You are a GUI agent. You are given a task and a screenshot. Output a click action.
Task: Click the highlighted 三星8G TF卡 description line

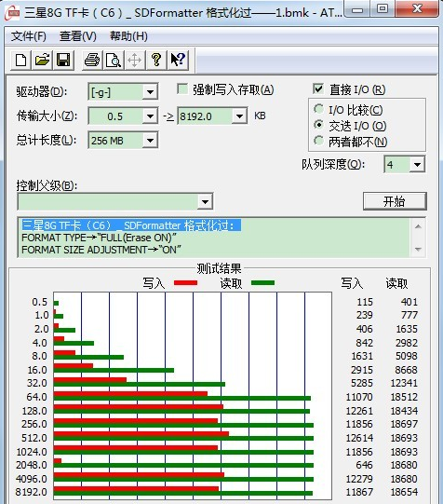131,225
